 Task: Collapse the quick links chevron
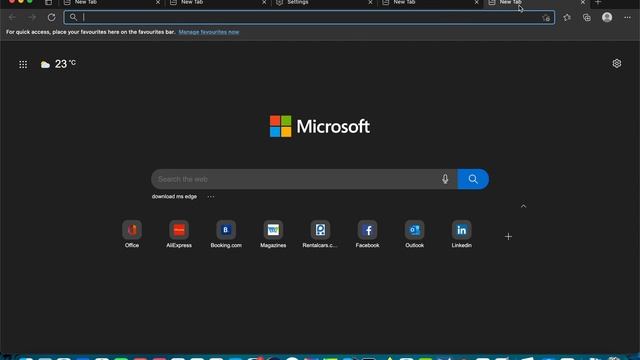point(523,206)
